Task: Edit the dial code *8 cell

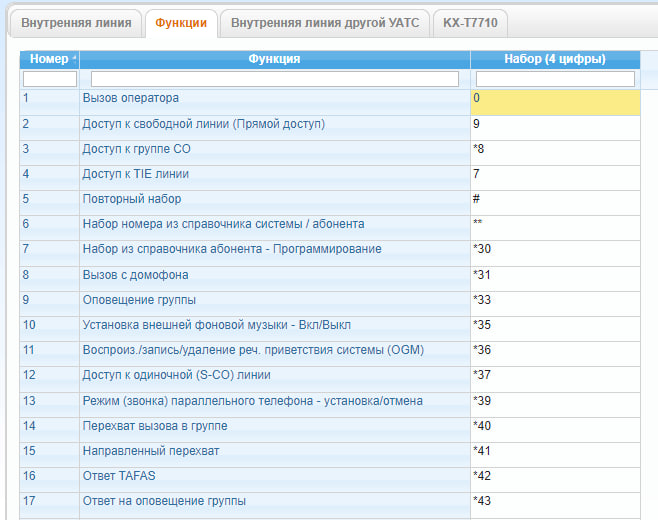Action: (x=555, y=153)
